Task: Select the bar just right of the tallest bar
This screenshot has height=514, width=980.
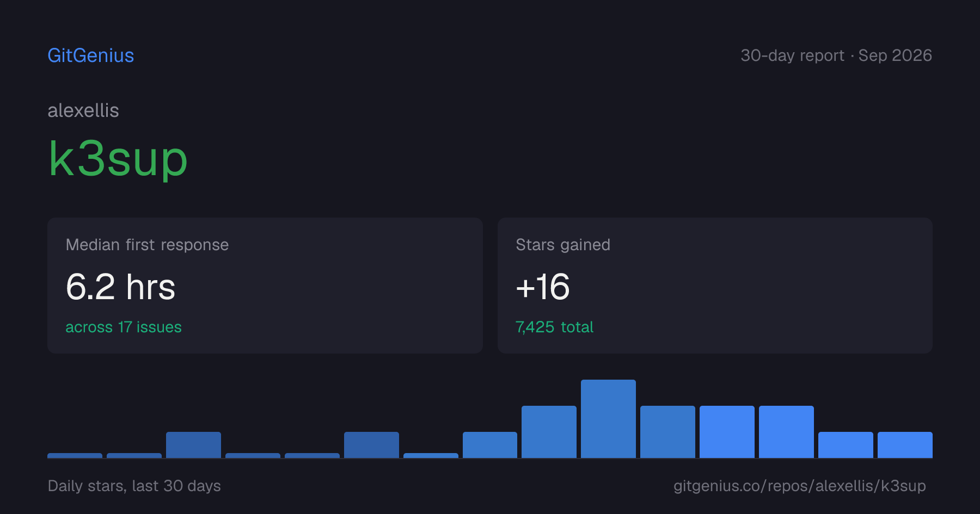Action: pos(667,432)
